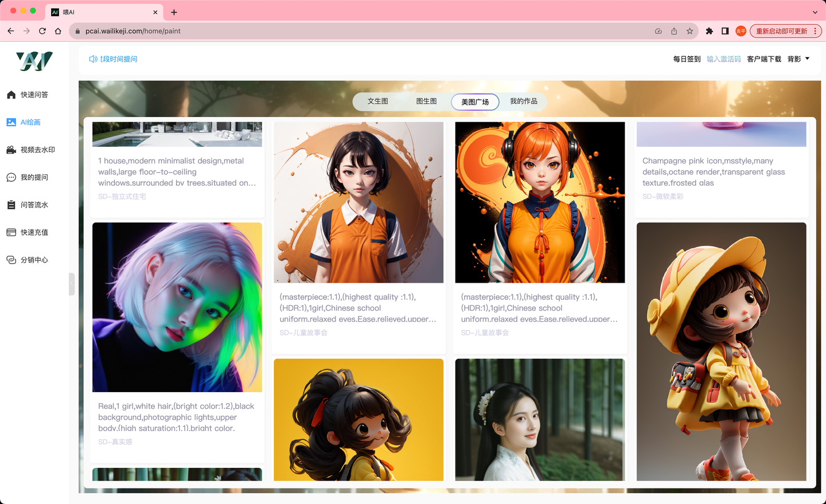Open 视频去水印 video camera icon

point(11,150)
